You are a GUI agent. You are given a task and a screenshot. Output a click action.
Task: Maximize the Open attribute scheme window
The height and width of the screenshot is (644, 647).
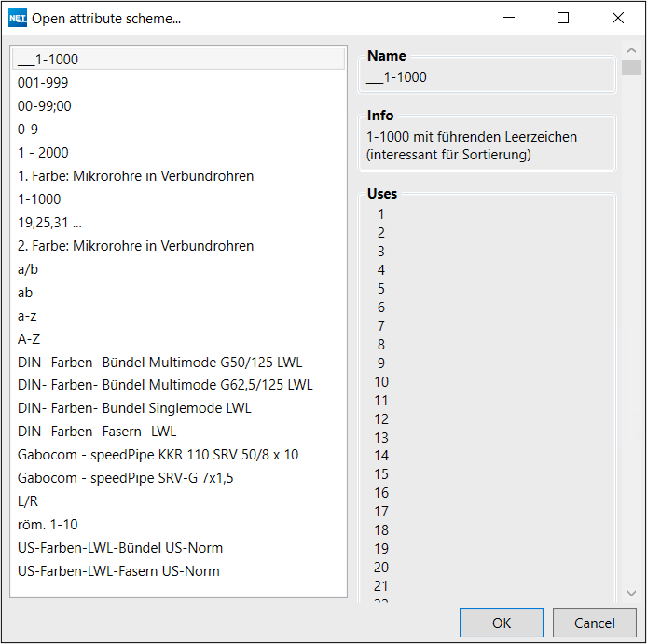click(x=563, y=18)
